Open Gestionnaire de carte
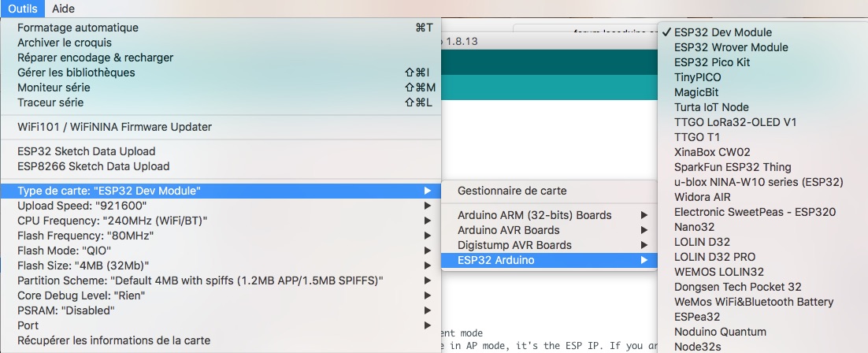The width and height of the screenshot is (868, 353). click(x=549, y=191)
